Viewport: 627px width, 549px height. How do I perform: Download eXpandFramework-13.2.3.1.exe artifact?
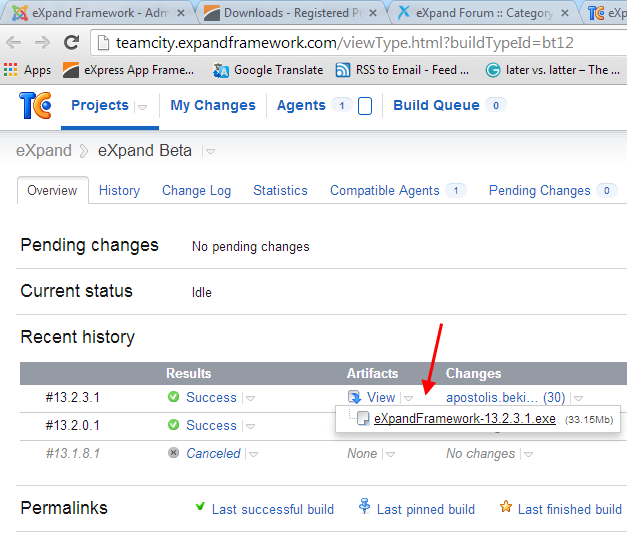pyautogui.click(x=465, y=418)
